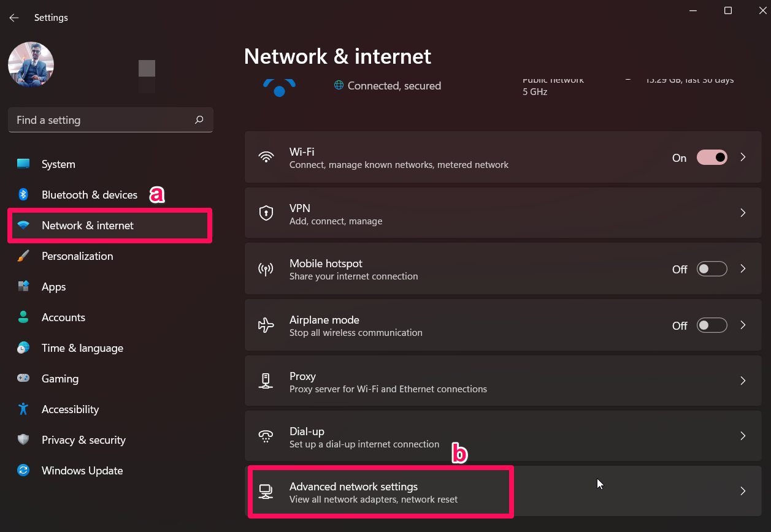This screenshot has width=771, height=532.
Task: Select the VPN shield icon
Action: (266, 213)
